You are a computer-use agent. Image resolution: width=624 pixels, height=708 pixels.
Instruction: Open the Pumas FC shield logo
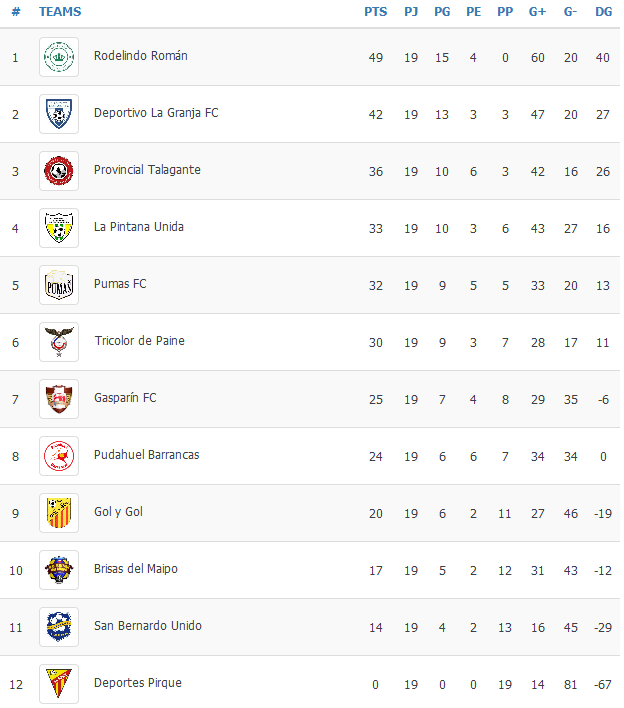point(59,285)
